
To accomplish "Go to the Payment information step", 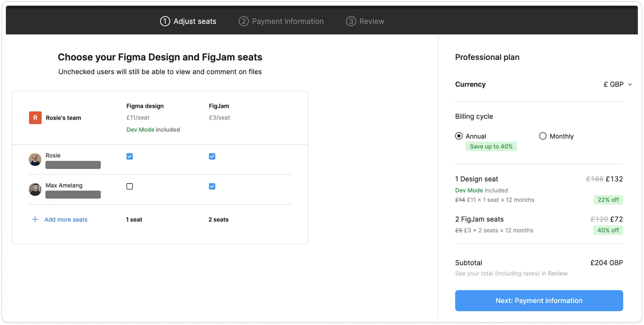I will 281,21.
